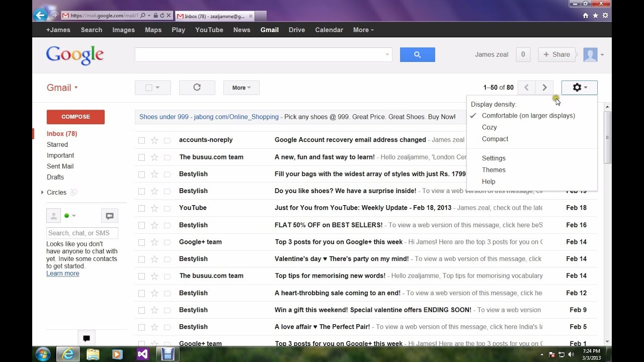Image resolution: width=644 pixels, height=362 pixels.
Task: Tick the checkbox for accounts-noreply email
Action: tap(141, 140)
